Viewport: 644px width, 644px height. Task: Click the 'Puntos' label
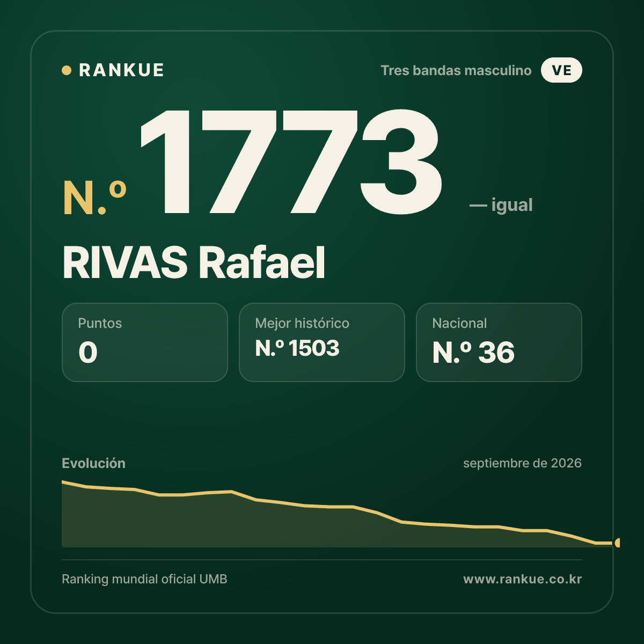pos(100,323)
